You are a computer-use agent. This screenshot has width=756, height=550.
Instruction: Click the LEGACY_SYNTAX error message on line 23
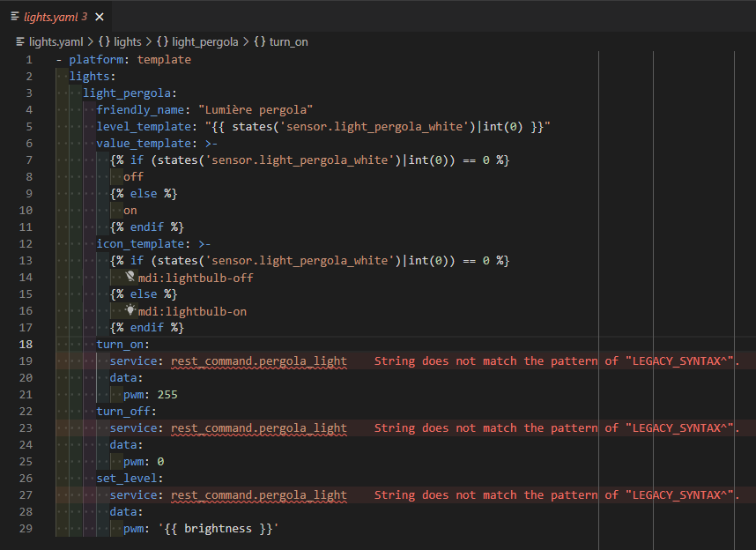pos(557,428)
